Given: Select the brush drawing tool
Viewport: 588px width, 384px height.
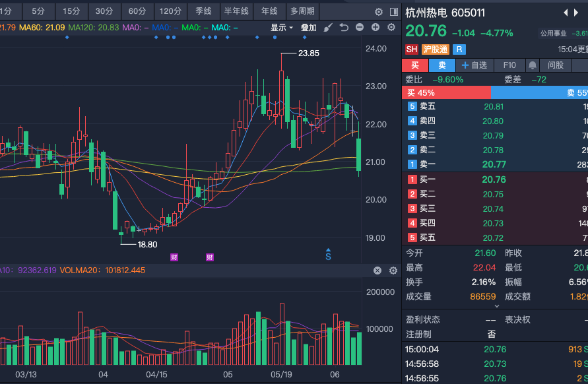Looking at the screenshot, I should coord(328,27).
